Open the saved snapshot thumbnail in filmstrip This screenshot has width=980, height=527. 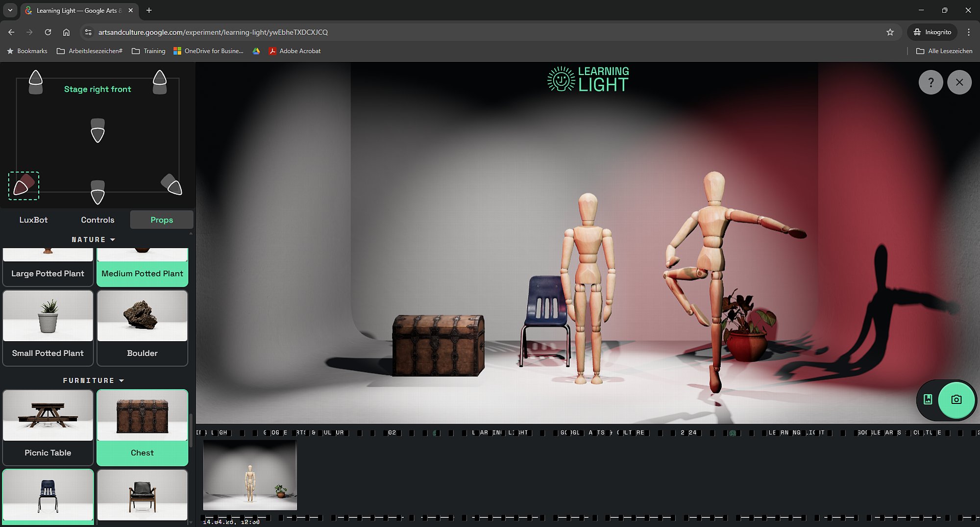tap(250, 475)
